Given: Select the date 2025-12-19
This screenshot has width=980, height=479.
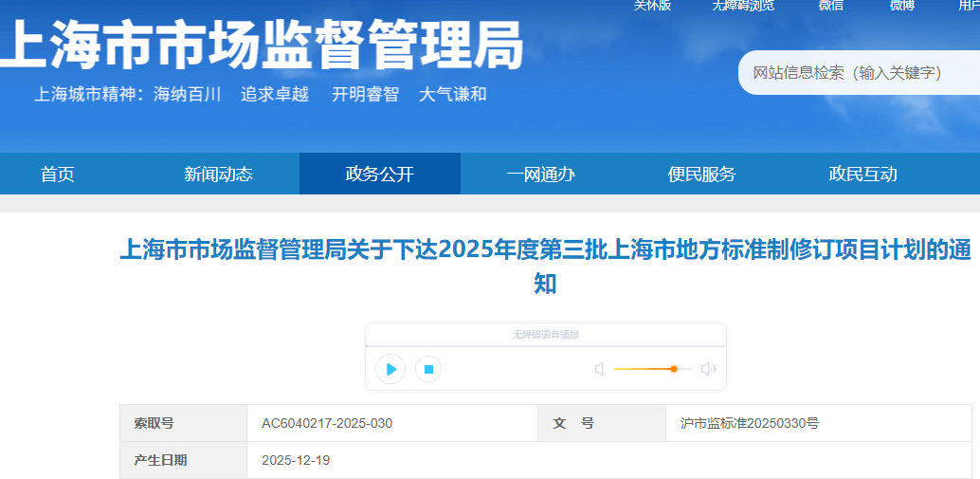Looking at the screenshot, I should click(x=296, y=461).
